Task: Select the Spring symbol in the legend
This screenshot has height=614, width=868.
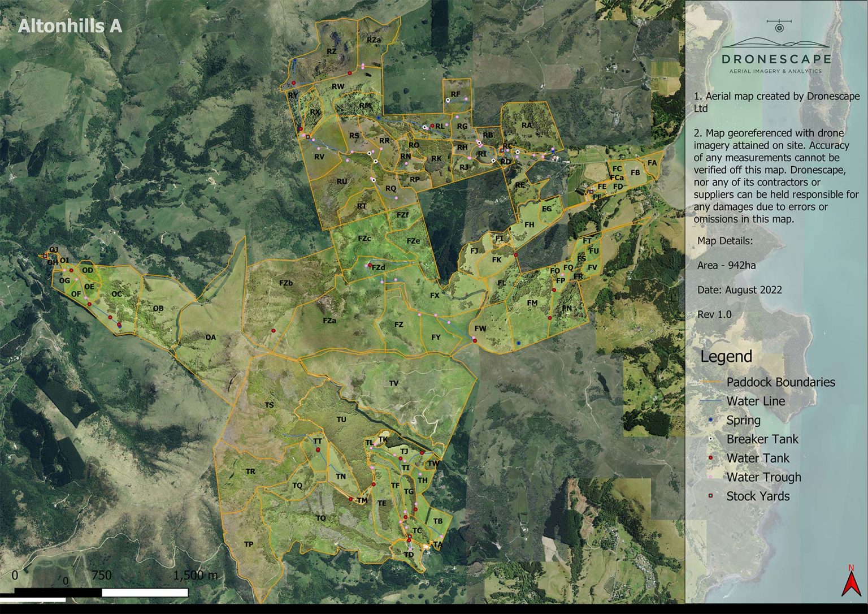Action: 711,420
